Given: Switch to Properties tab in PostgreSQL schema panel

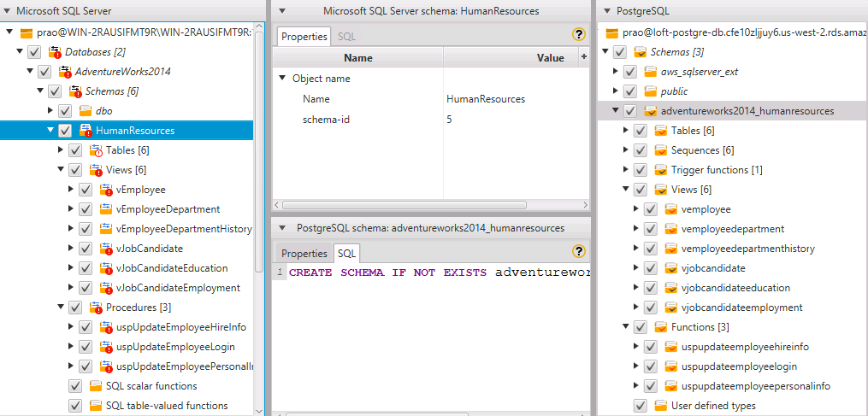Looking at the screenshot, I should click(304, 254).
